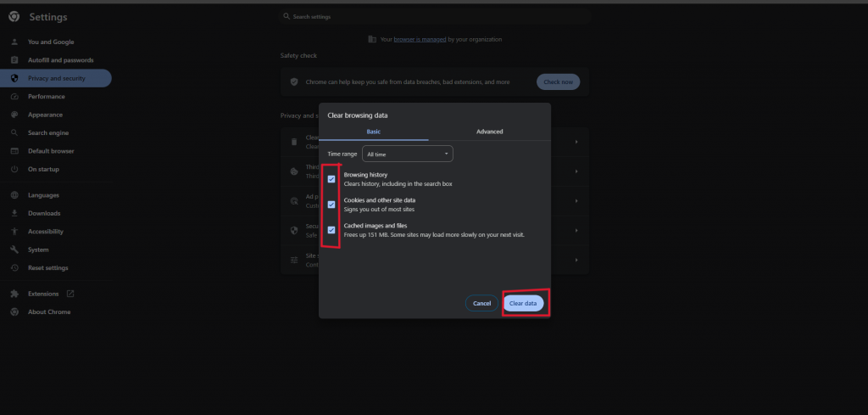This screenshot has height=415, width=868.
Task: Click the search icon in Search settings bar
Action: point(287,17)
